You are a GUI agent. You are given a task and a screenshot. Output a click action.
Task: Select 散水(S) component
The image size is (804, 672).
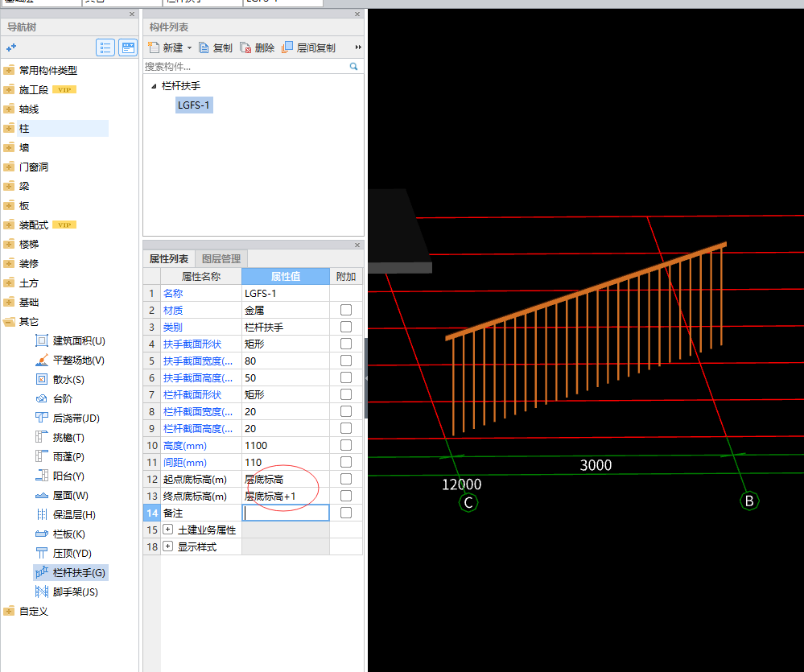click(60, 379)
